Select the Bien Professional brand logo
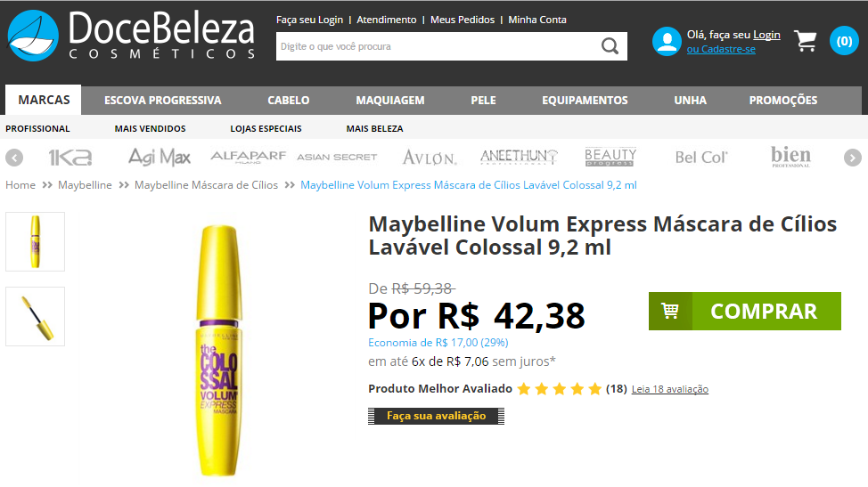The height and width of the screenshot is (487, 868). 790,157
